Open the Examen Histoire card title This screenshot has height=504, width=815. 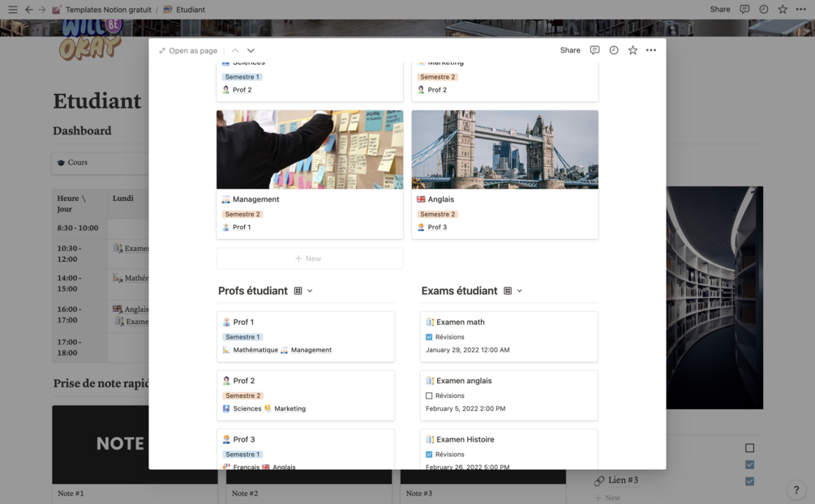pos(465,439)
